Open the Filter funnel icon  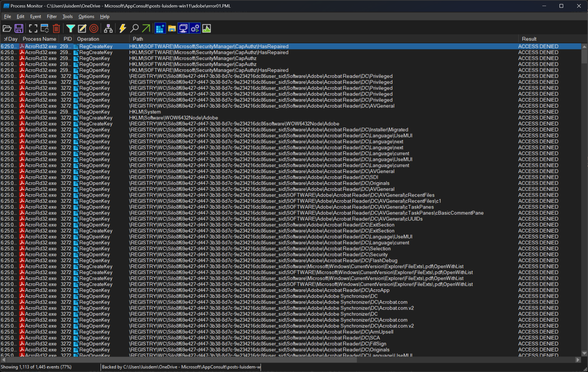click(x=71, y=28)
